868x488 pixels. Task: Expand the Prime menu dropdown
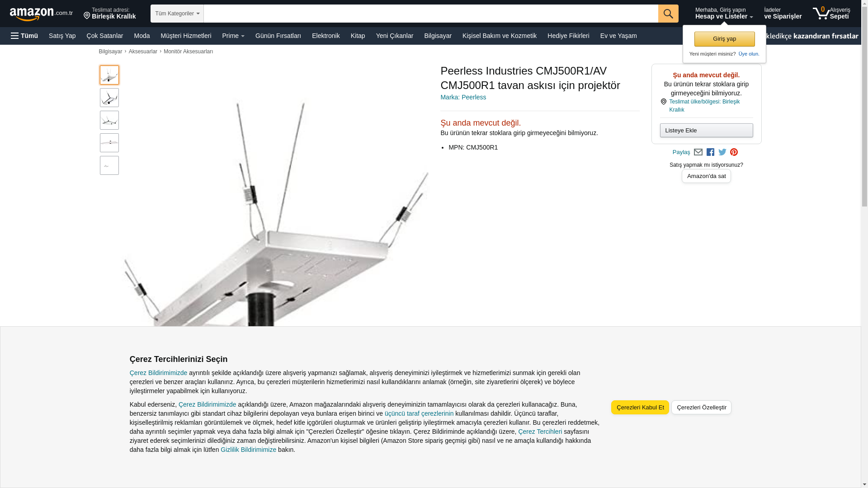pyautogui.click(x=233, y=36)
